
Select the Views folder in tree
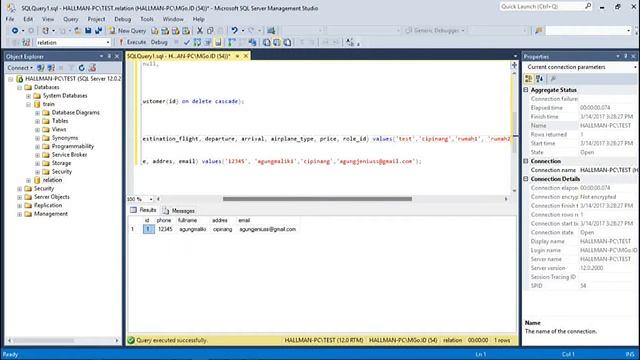tap(59, 129)
